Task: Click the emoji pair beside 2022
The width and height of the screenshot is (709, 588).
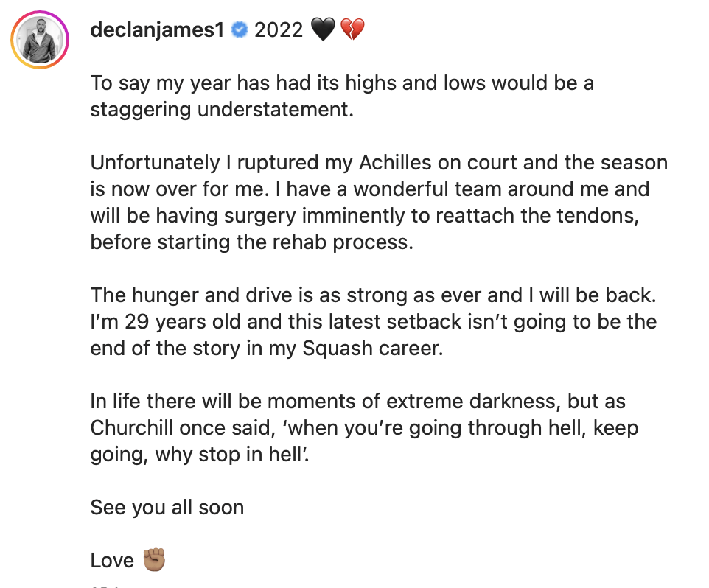Action: pyautogui.click(x=339, y=29)
